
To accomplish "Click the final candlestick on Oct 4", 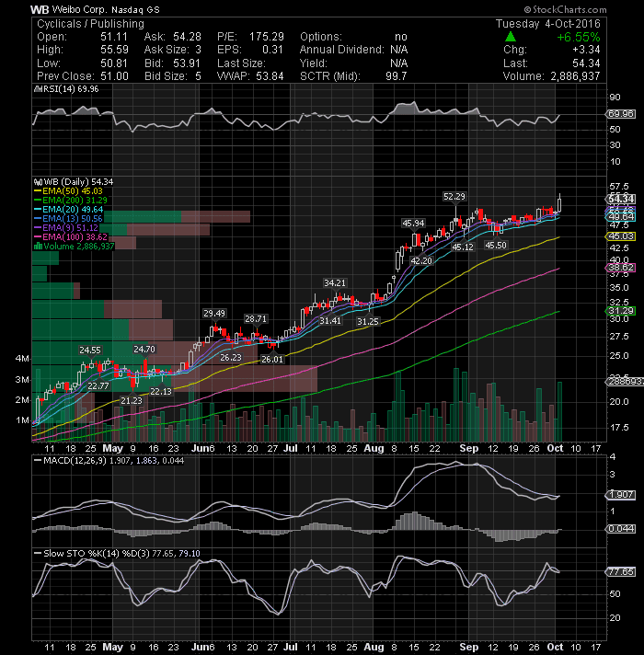I will click(x=559, y=203).
